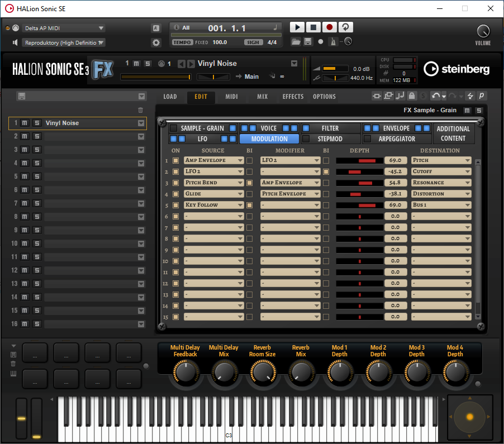
Task: Switch to the MIX tab
Action: pyautogui.click(x=262, y=97)
